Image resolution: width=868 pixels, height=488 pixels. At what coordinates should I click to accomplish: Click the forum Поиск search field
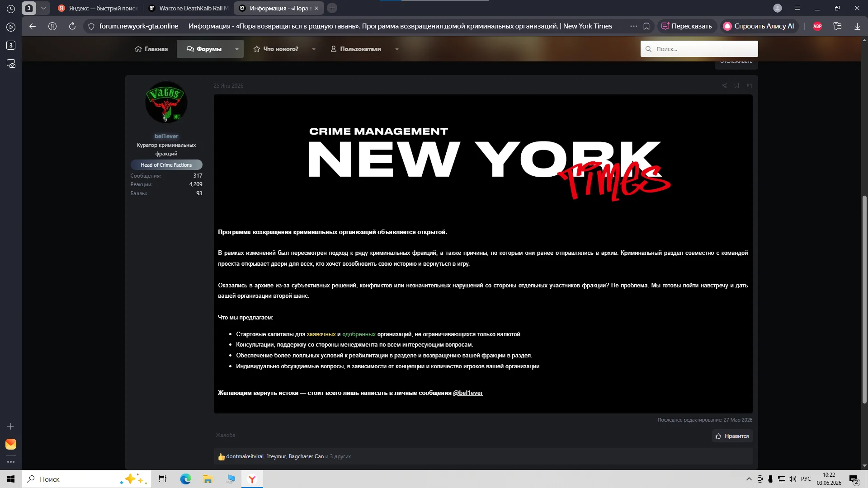pyautogui.click(x=699, y=49)
